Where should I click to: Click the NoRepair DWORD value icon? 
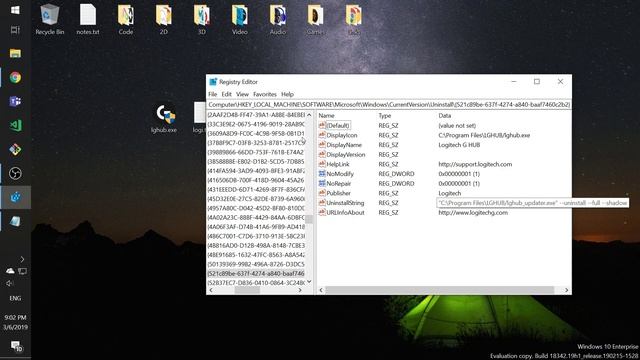322,183
